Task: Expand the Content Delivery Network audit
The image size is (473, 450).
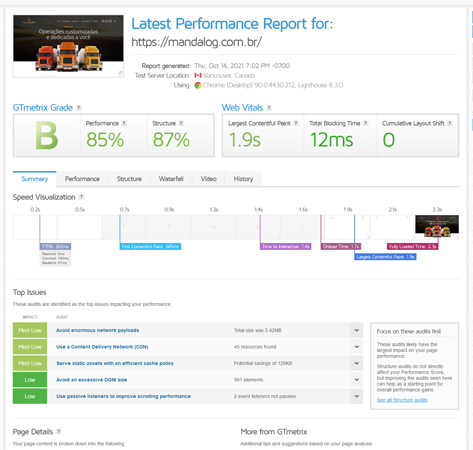Action: tap(356, 347)
